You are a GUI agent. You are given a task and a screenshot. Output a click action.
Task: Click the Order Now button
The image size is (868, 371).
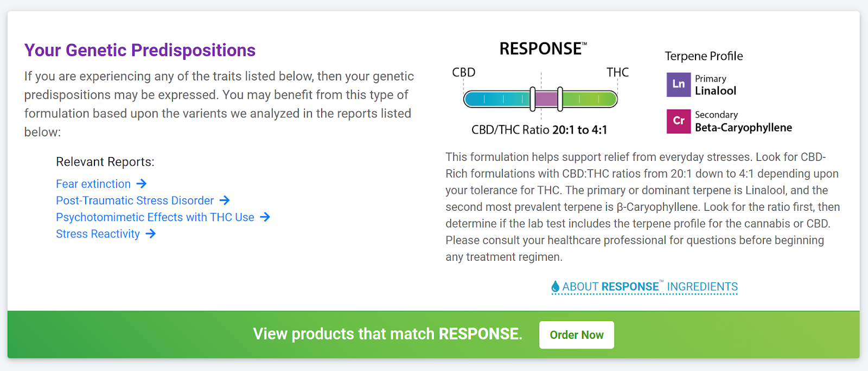click(577, 335)
